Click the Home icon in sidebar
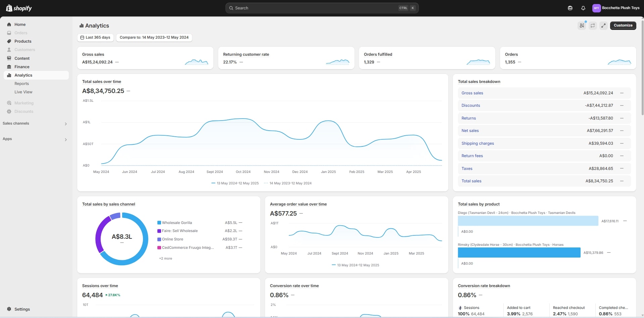Viewport: 644px width, 318px height. [9, 25]
